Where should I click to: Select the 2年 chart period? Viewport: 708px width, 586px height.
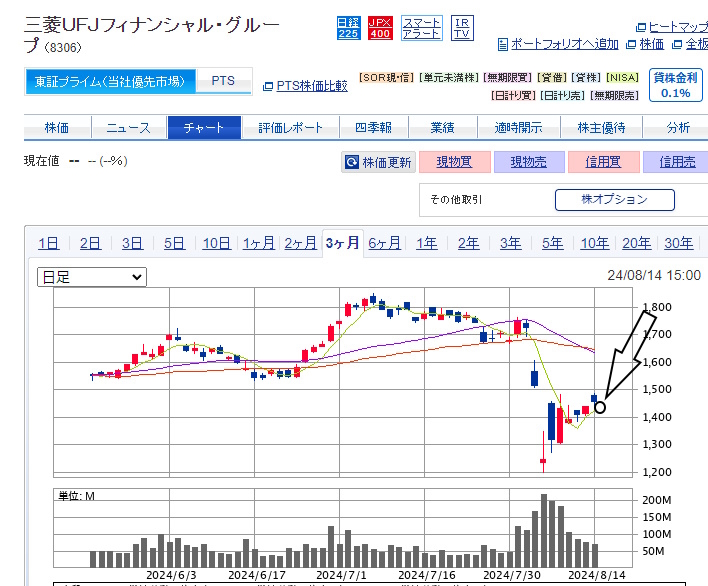pyautogui.click(x=469, y=243)
